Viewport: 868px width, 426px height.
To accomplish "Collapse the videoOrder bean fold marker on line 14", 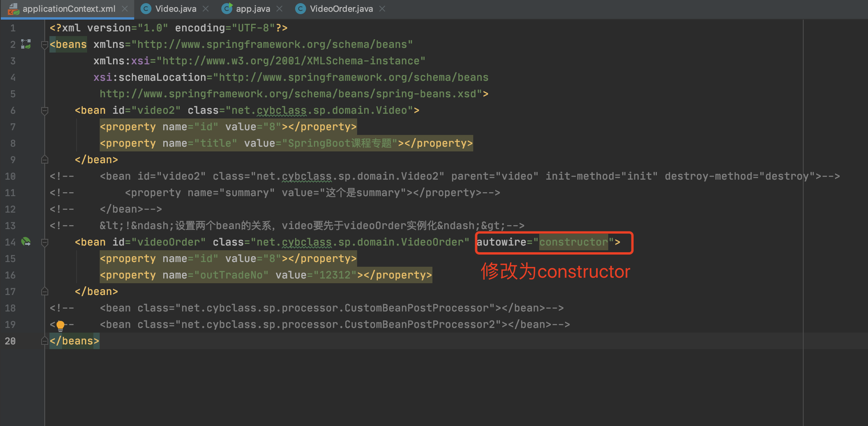I will [44, 242].
